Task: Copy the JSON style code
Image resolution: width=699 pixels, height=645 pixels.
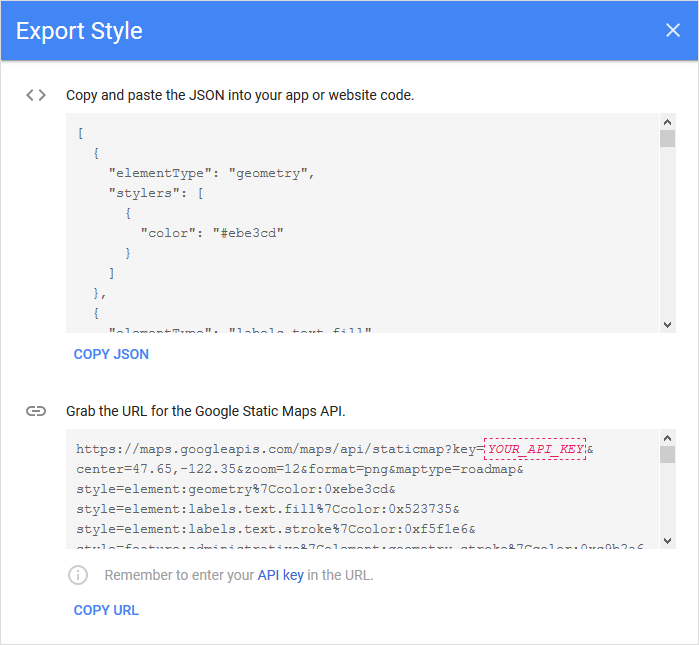Action: tap(111, 354)
